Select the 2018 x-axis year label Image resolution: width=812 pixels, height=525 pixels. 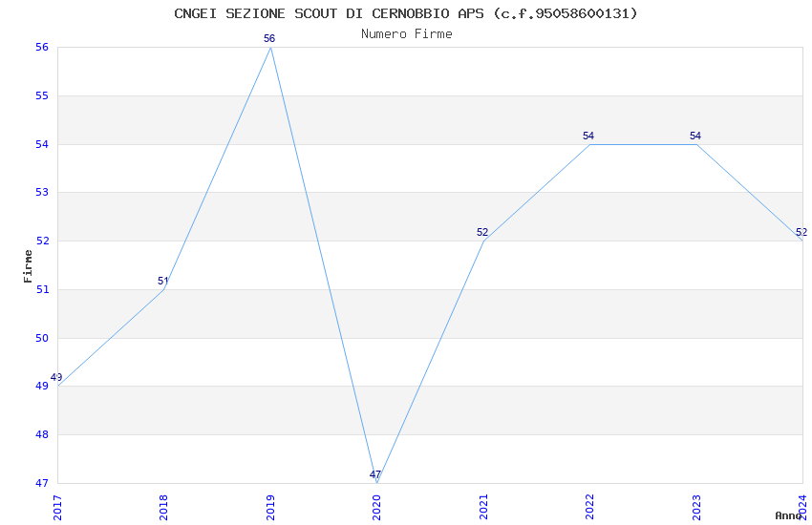pos(163,508)
